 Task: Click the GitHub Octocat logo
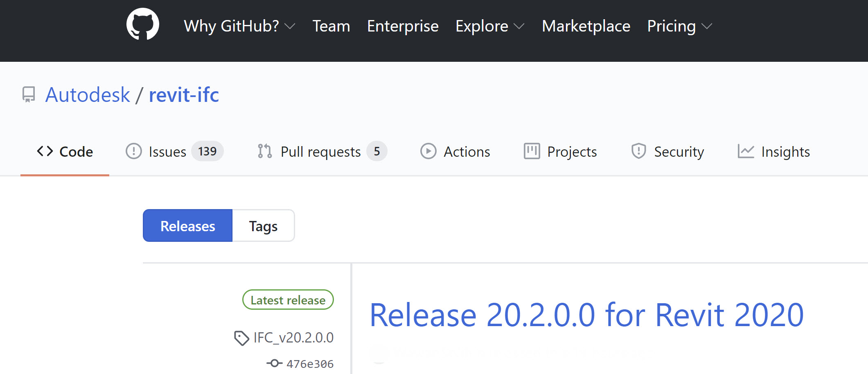pyautogui.click(x=143, y=25)
